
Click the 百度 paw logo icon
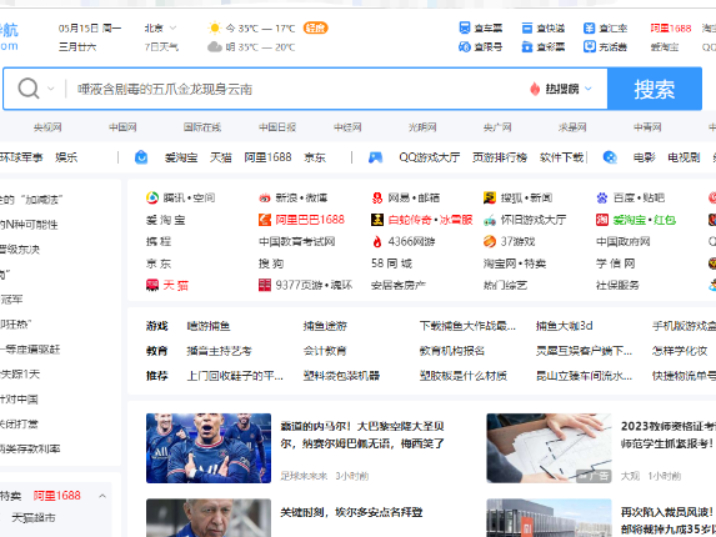tap(602, 198)
